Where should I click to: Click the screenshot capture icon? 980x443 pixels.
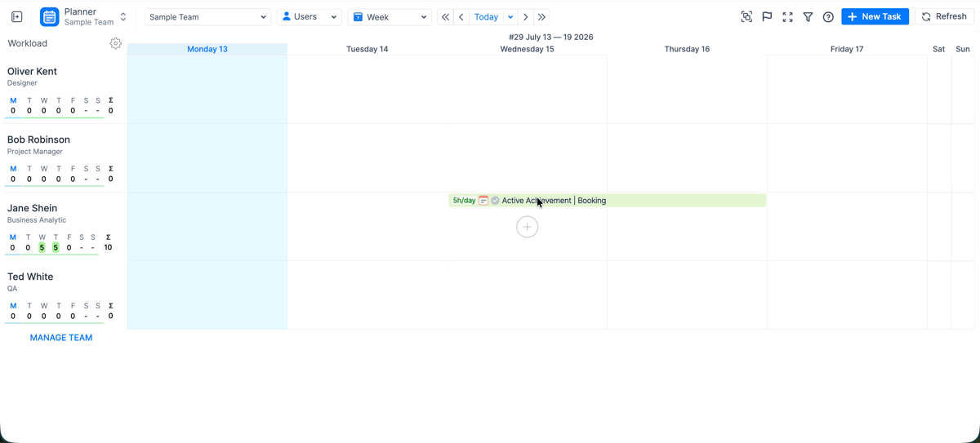click(746, 16)
